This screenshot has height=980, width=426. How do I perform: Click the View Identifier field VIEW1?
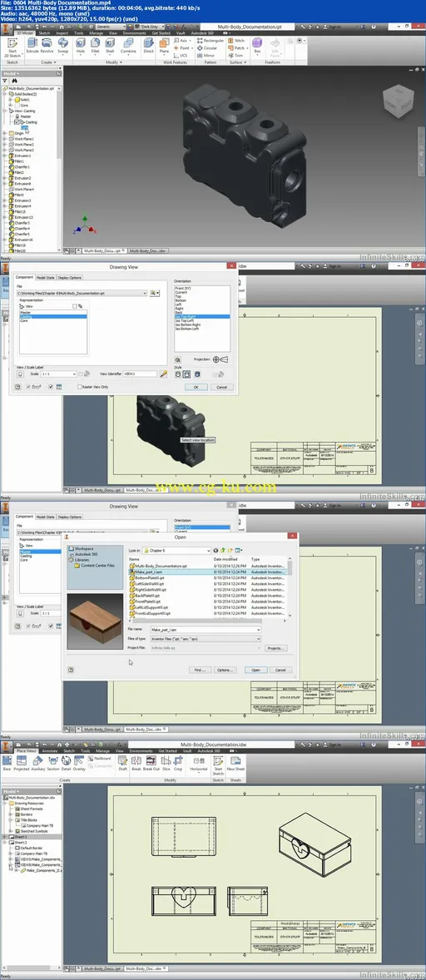click(x=141, y=374)
